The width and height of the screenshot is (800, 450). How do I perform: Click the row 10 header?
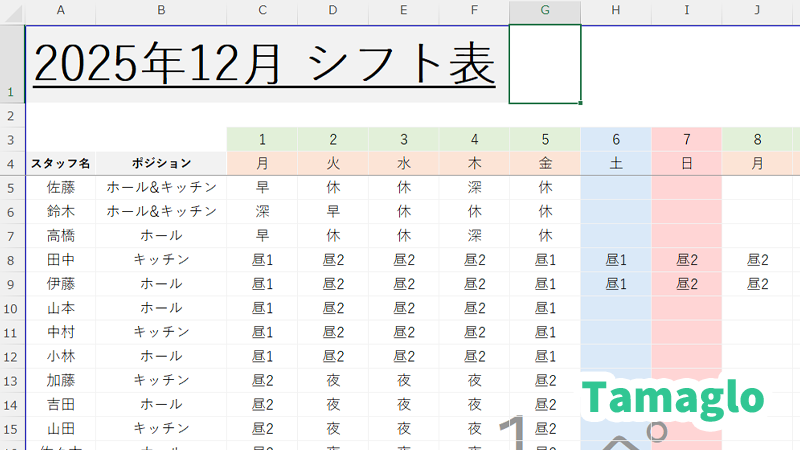11,308
